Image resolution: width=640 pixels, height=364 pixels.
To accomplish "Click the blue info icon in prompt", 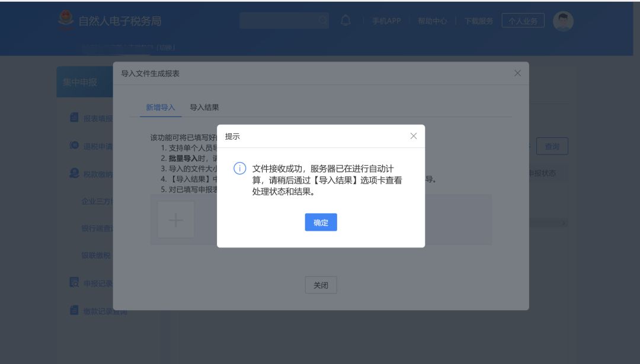I will 239,168.
